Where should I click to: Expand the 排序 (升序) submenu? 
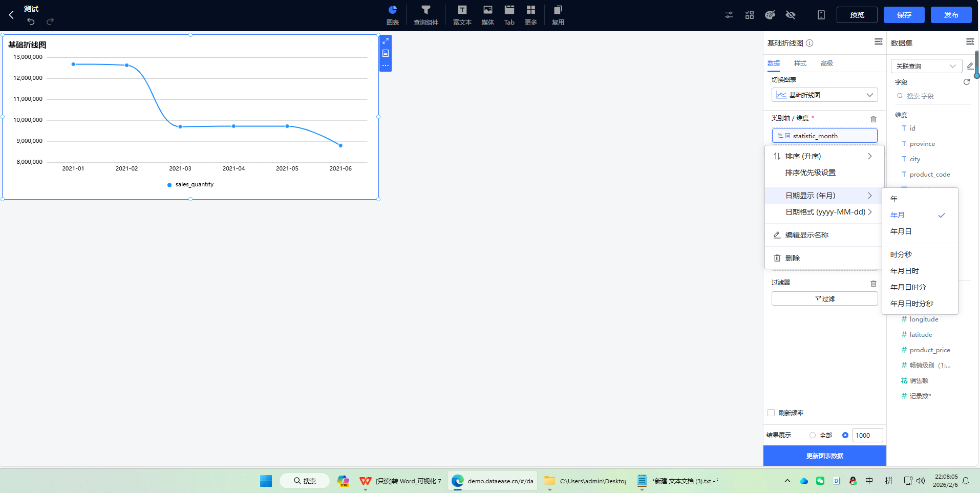point(824,156)
